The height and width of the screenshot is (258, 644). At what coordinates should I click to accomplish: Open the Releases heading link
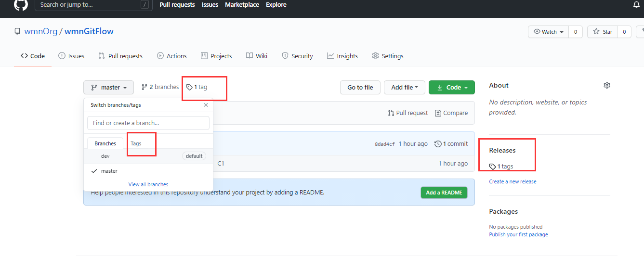tap(502, 150)
